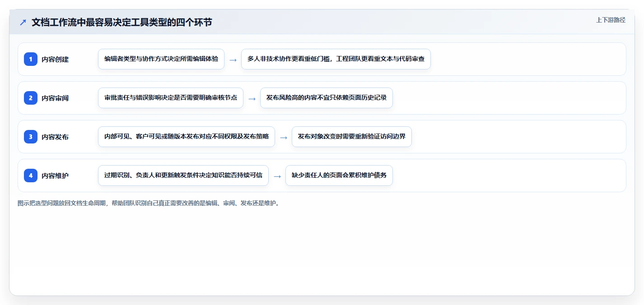Image resolution: width=644 pixels, height=305 pixels.
Task: Click the arrow in the 内容维护 row
Action: click(277, 176)
